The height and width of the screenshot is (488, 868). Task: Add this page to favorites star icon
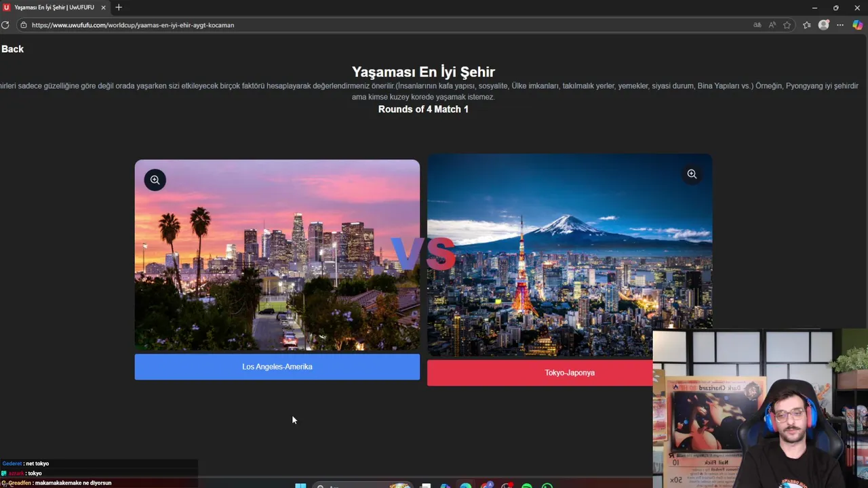coord(787,25)
